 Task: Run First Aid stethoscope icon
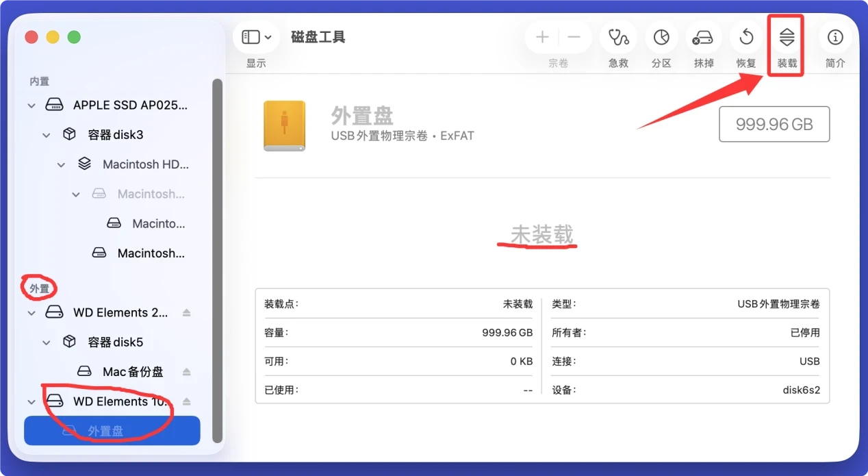pos(618,37)
